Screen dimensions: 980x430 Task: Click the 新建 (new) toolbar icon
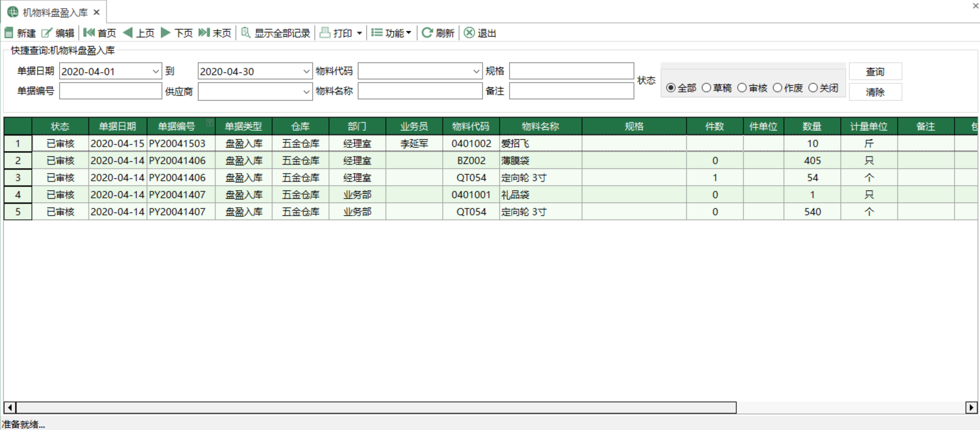click(9, 33)
